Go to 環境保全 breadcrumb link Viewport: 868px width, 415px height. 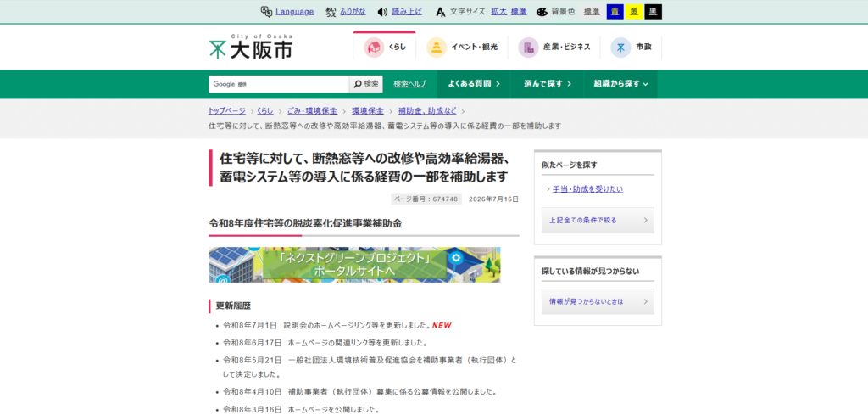tap(368, 111)
